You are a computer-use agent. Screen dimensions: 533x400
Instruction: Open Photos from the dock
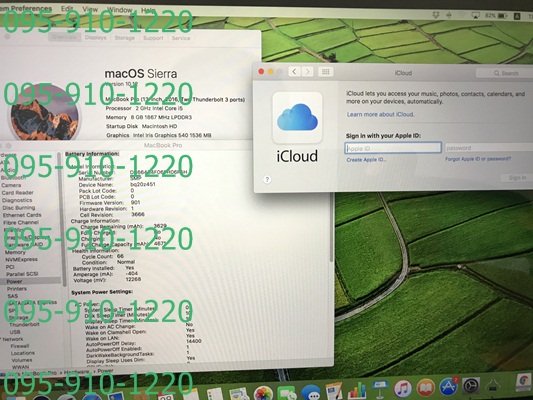[263, 394]
